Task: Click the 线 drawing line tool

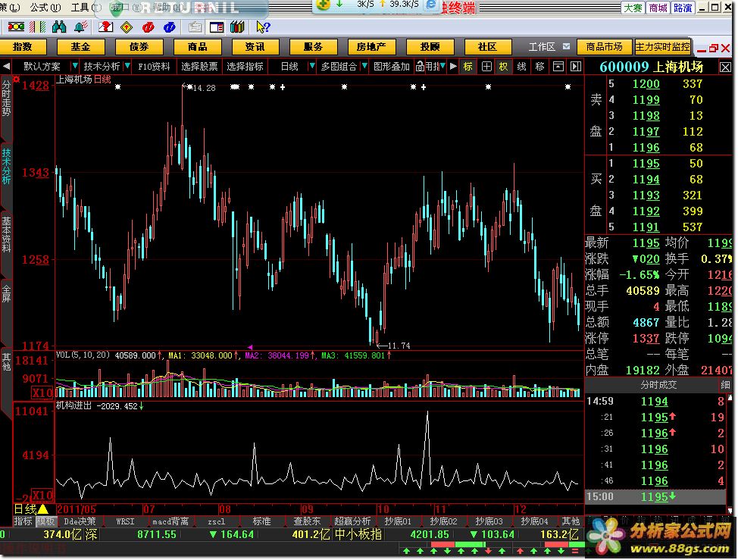Action: point(521,67)
